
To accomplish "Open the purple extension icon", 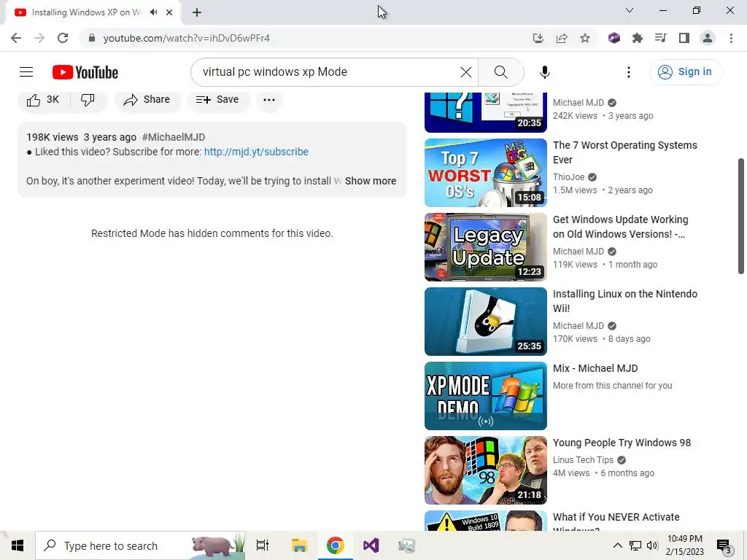I will 614,38.
